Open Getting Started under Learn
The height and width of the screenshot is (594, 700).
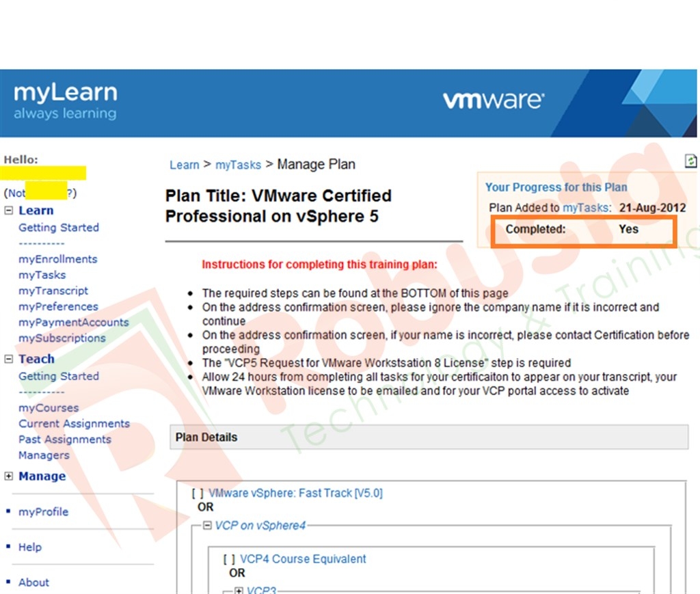click(59, 228)
